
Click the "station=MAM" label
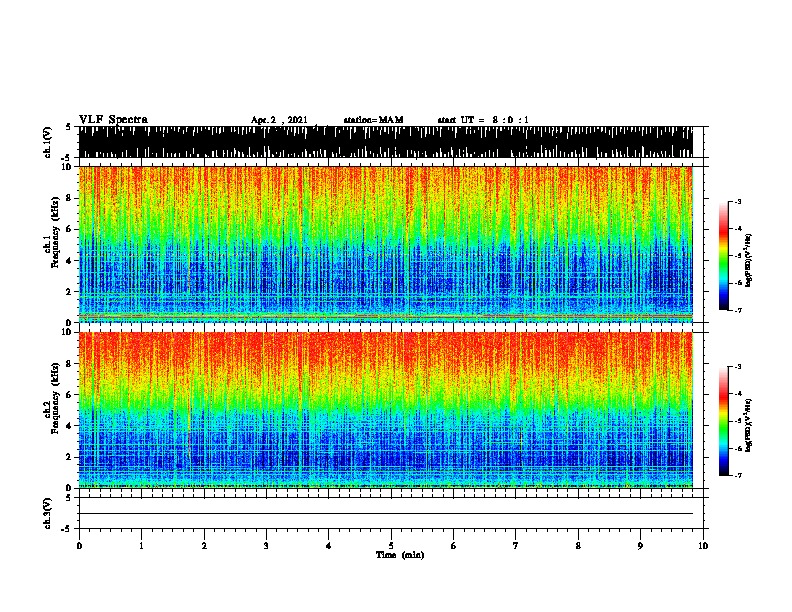pyautogui.click(x=373, y=120)
